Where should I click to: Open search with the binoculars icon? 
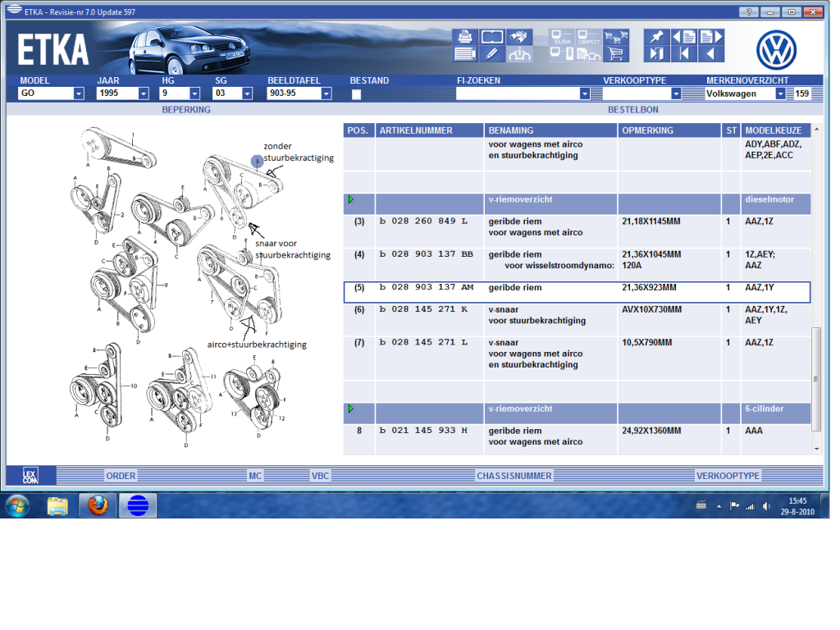point(519,37)
